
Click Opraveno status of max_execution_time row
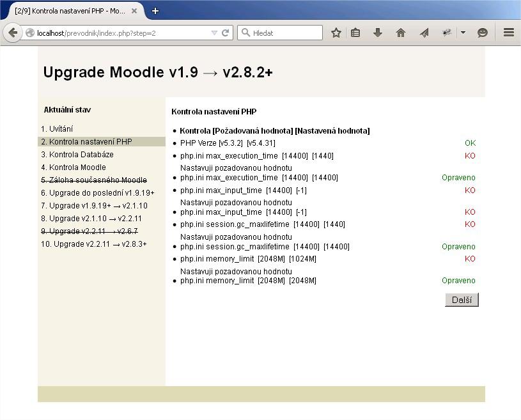458,178
